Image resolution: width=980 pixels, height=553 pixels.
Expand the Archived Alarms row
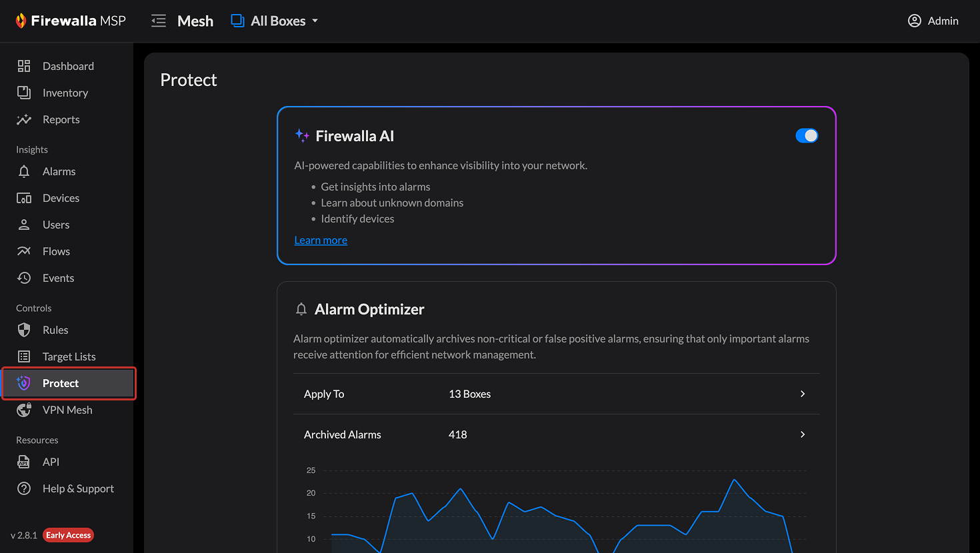pos(802,434)
